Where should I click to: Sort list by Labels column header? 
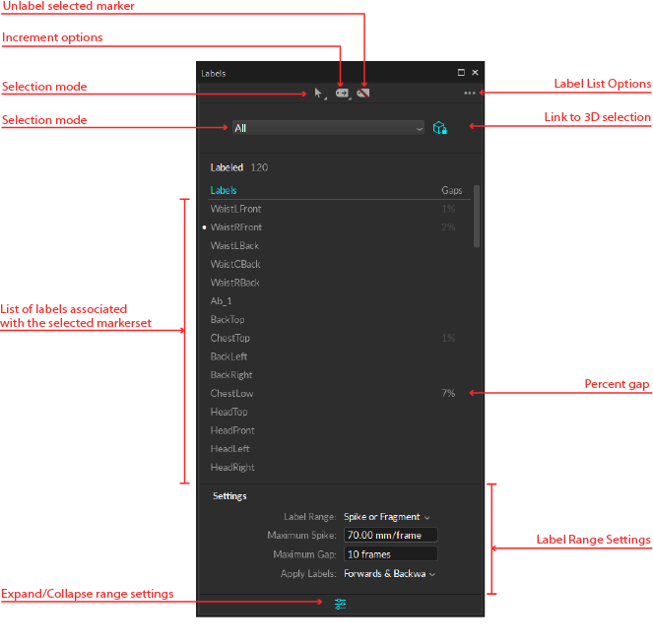(x=224, y=190)
